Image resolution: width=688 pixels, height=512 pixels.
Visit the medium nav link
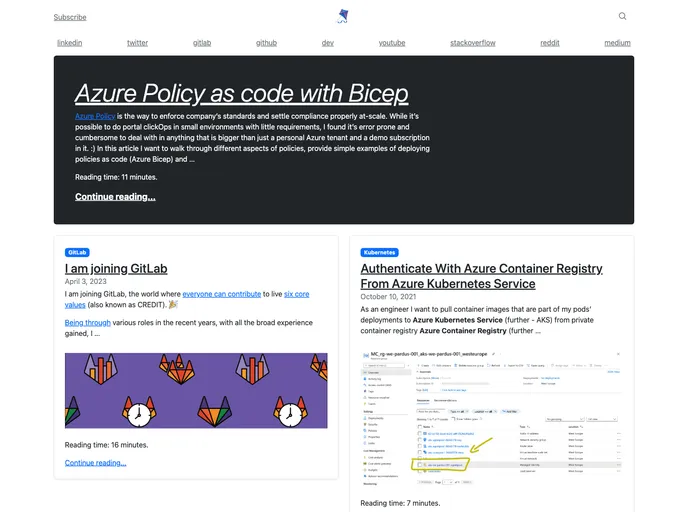coord(617,43)
